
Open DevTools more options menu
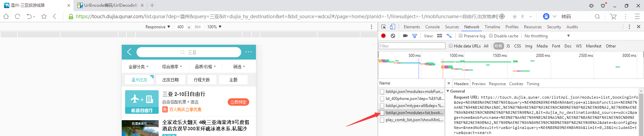[629, 27]
